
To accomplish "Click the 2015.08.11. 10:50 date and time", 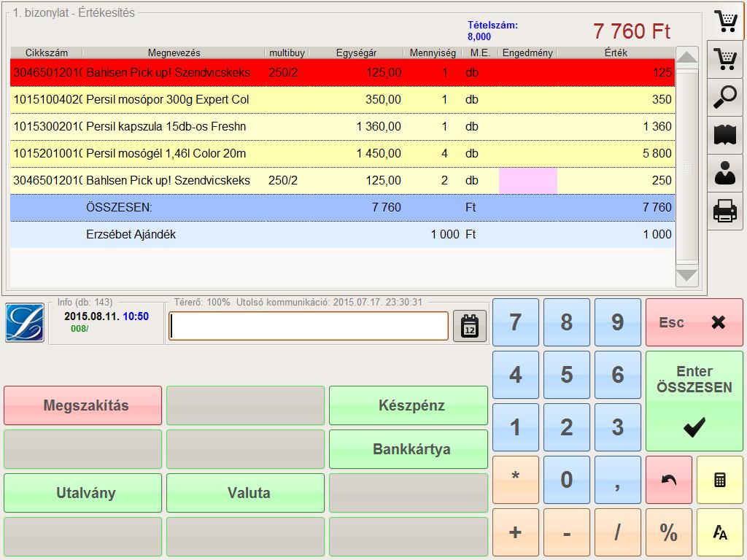I will [x=107, y=316].
